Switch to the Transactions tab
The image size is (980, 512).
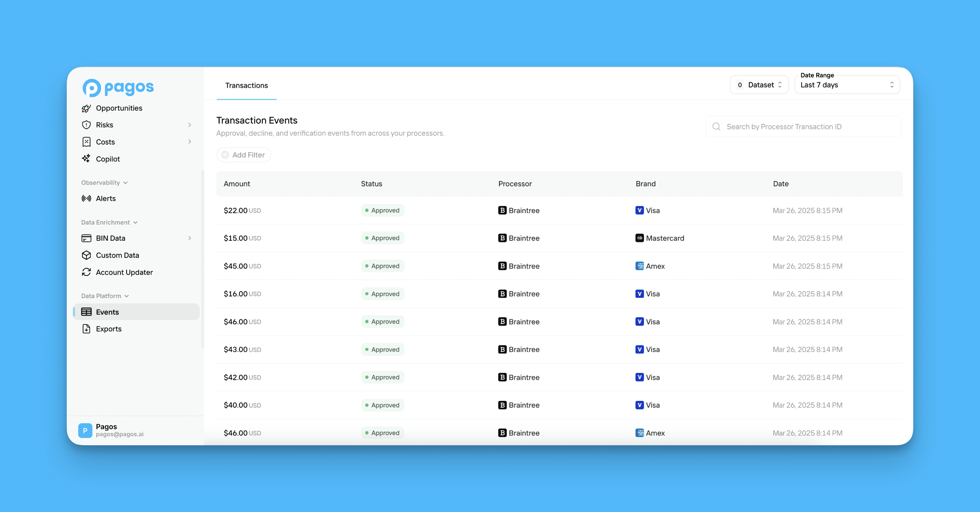point(247,85)
